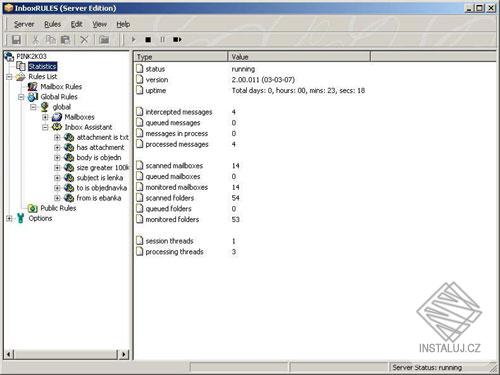Click the Rules List folder icon

point(21,77)
